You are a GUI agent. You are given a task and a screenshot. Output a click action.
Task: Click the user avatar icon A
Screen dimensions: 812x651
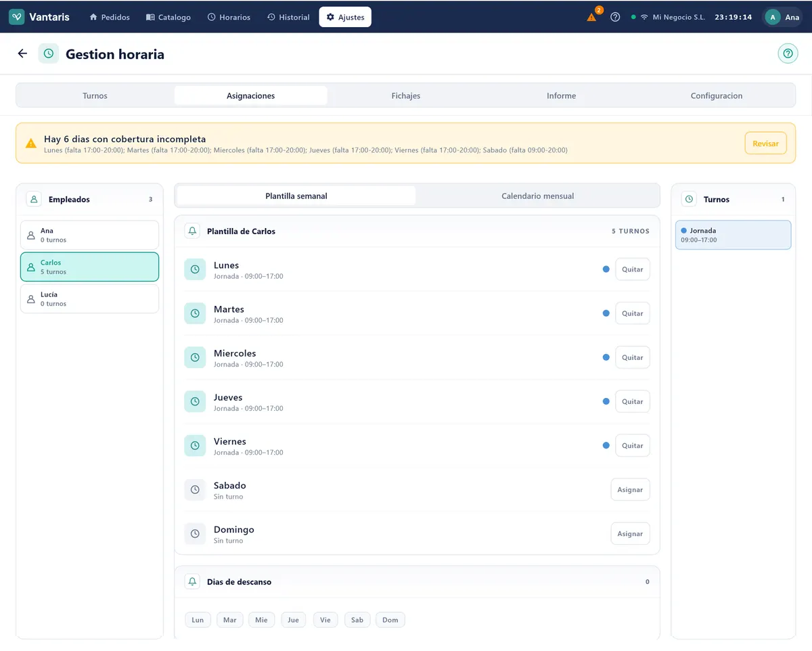tap(773, 17)
